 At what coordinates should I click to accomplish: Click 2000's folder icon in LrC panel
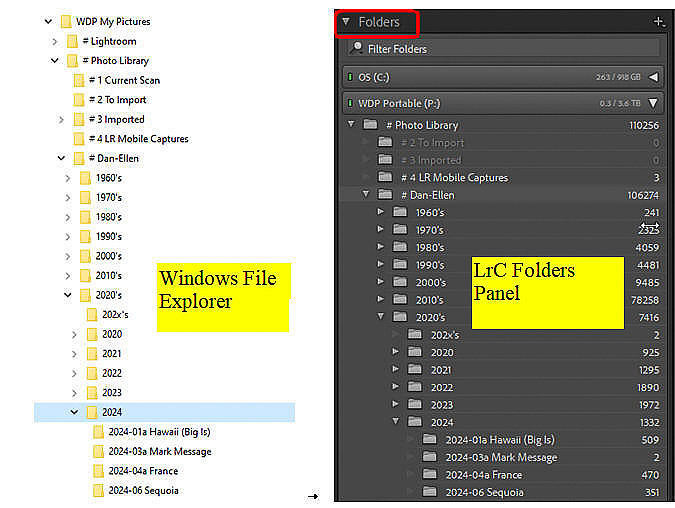(400, 282)
